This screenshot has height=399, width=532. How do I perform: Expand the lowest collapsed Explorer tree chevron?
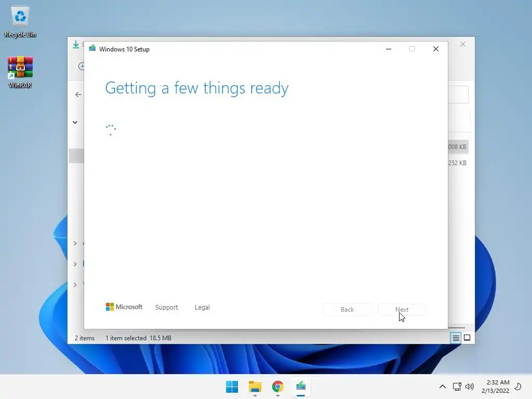(x=75, y=285)
